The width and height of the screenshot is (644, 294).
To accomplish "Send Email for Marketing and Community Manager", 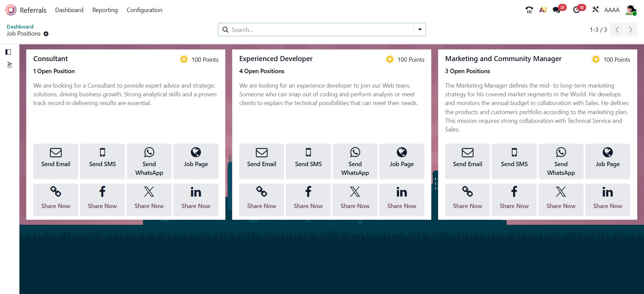I will pyautogui.click(x=468, y=161).
